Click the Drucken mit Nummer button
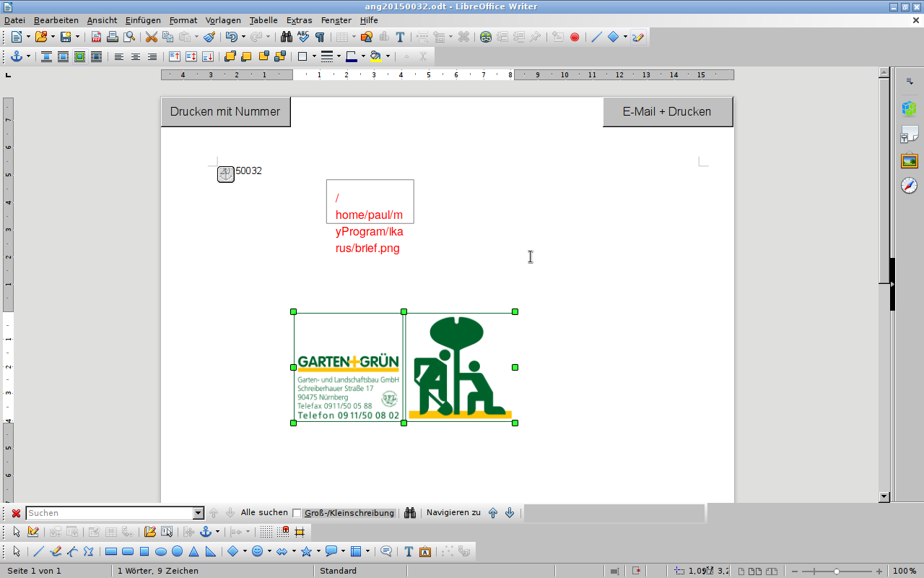 (225, 112)
